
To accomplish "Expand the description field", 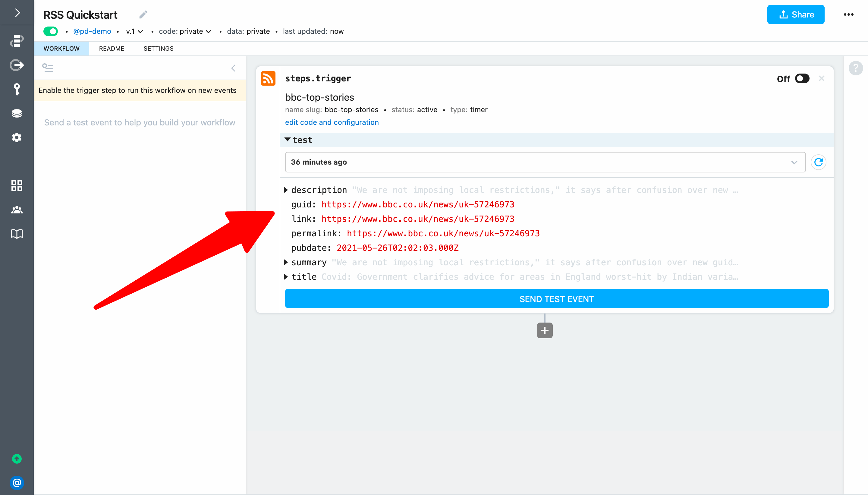I will [286, 190].
